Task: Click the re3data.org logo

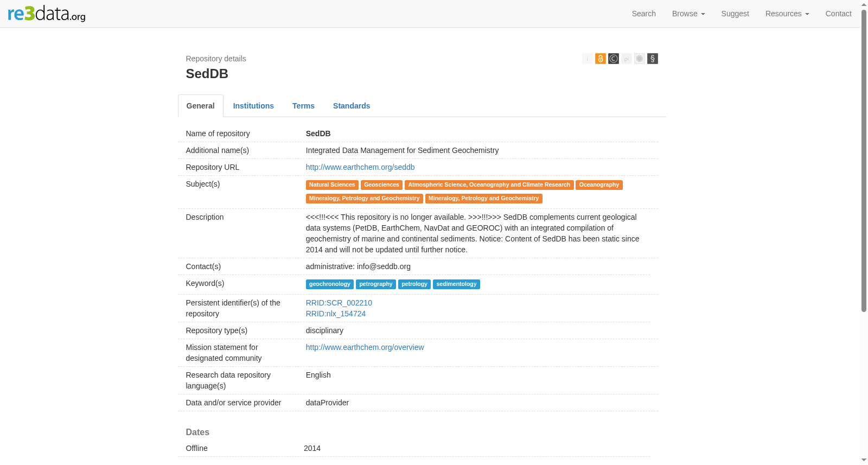Action: tap(47, 14)
